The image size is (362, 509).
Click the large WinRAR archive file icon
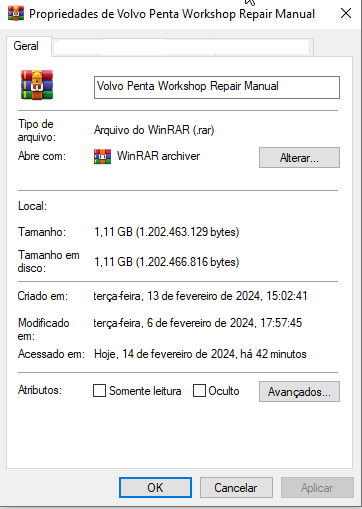click(37, 85)
